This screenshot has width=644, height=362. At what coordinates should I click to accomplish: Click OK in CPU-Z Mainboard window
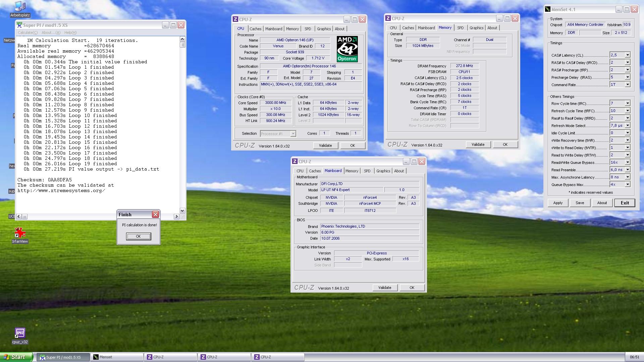coord(412,288)
